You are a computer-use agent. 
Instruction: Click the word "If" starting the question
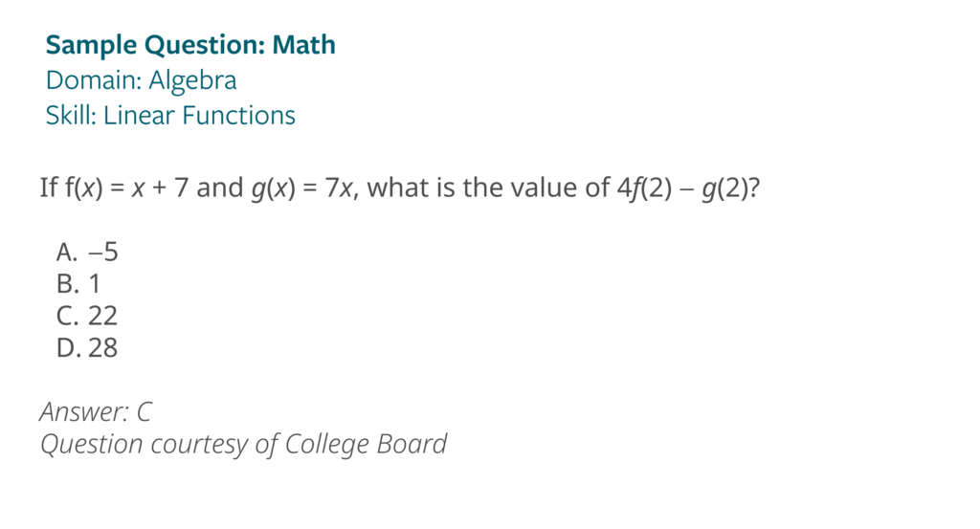[48, 187]
